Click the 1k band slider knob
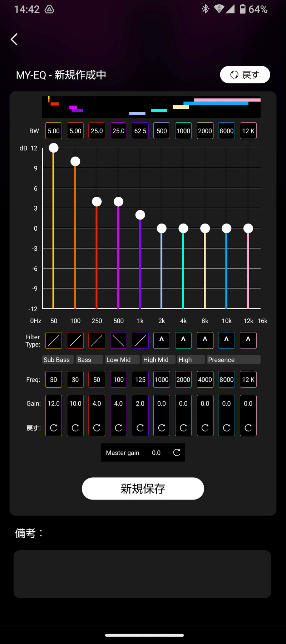This screenshot has width=286, height=644. 140,215
